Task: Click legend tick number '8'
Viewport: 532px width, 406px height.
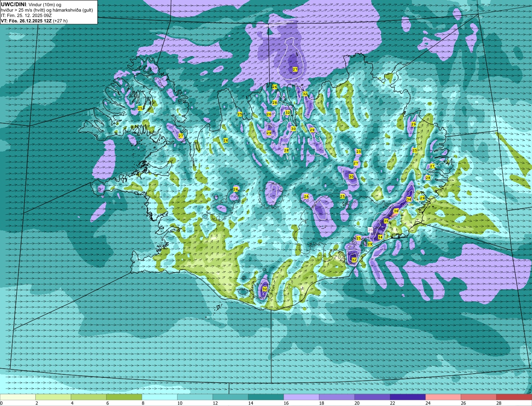Action: pyautogui.click(x=143, y=403)
